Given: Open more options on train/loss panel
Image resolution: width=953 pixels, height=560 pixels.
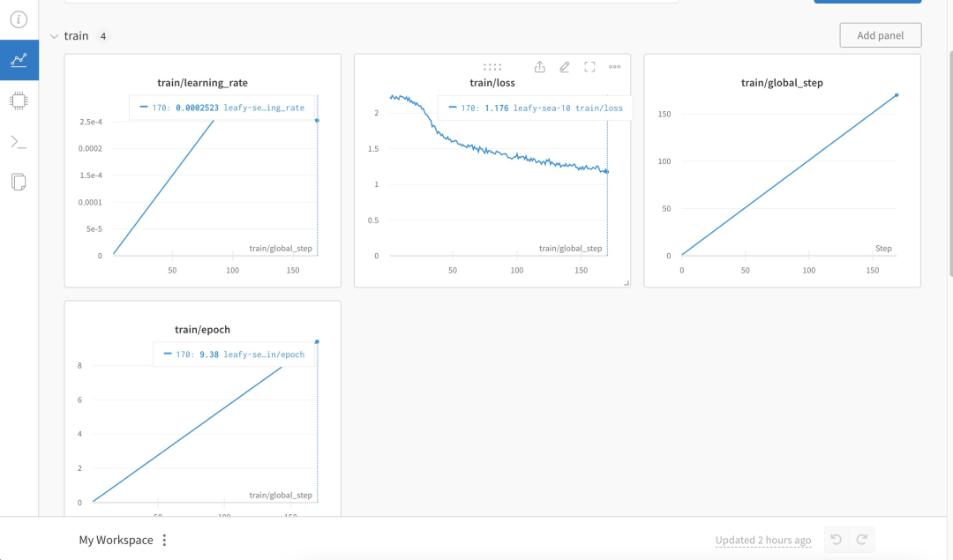Looking at the screenshot, I should (615, 66).
